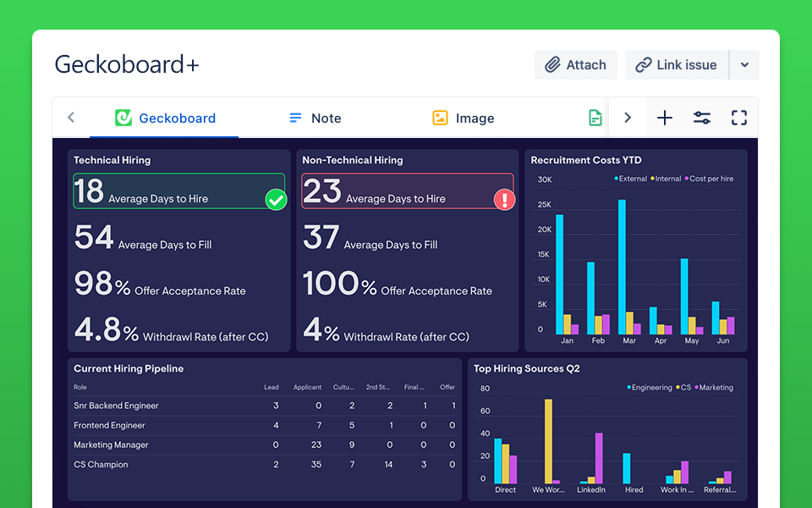The height and width of the screenshot is (508, 812).
Task: Click the Technical Hiring widget title
Action: pos(112,160)
